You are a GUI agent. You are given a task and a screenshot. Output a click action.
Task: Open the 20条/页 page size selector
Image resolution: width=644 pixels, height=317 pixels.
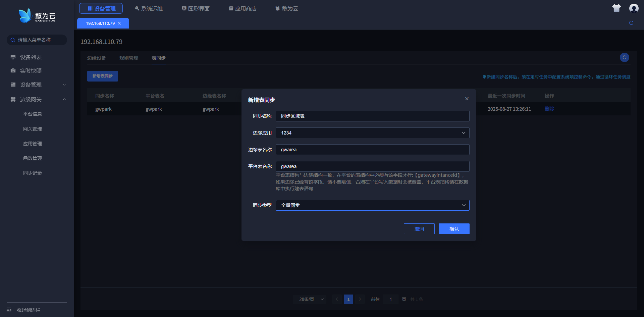310,299
